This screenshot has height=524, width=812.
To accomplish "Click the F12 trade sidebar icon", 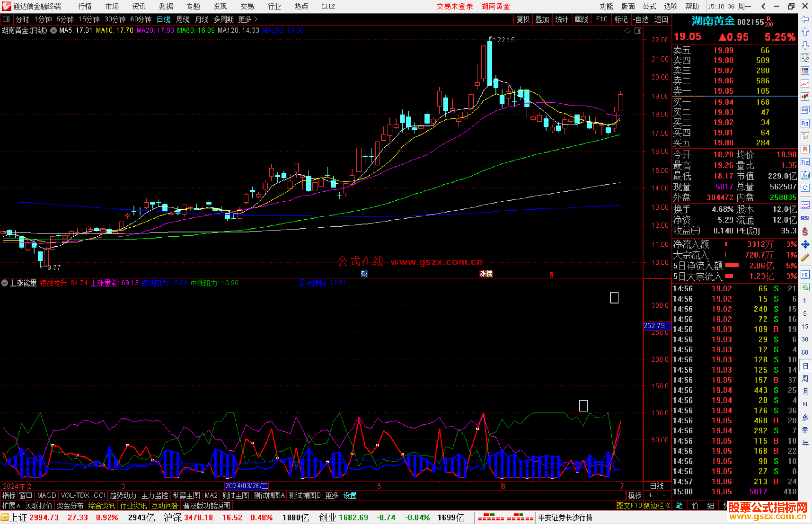I will (x=805, y=162).
